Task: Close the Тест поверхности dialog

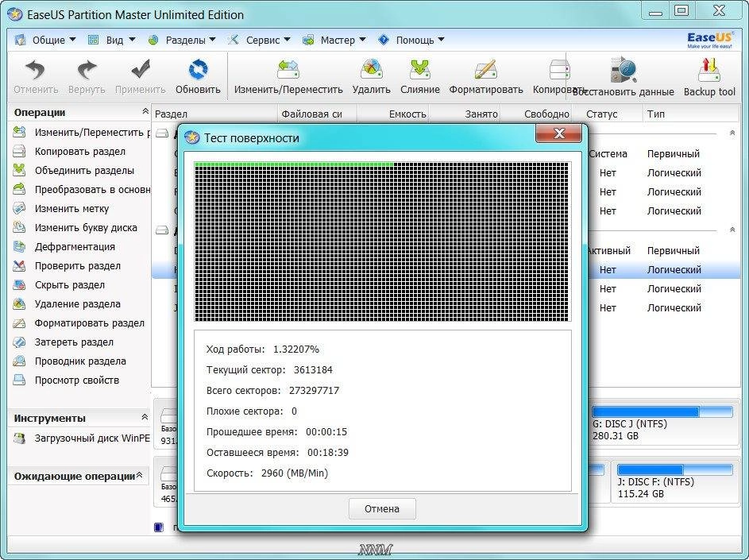Action: point(559,133)
